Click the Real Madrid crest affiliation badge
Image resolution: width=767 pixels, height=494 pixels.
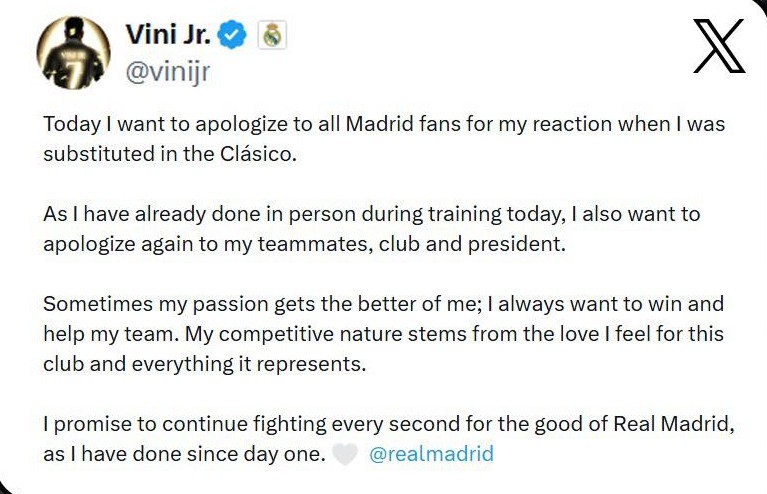272,36
